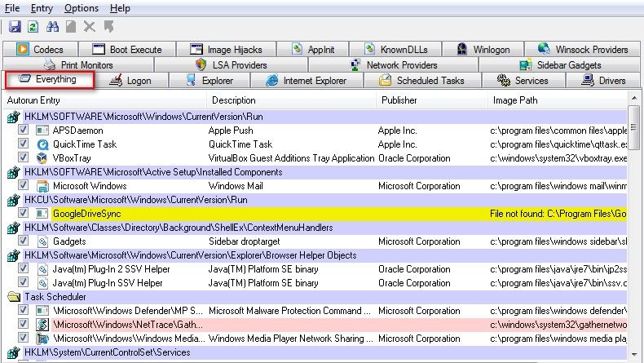
Task: Click the VBoxTray cube icon
Action: point(42,158)
